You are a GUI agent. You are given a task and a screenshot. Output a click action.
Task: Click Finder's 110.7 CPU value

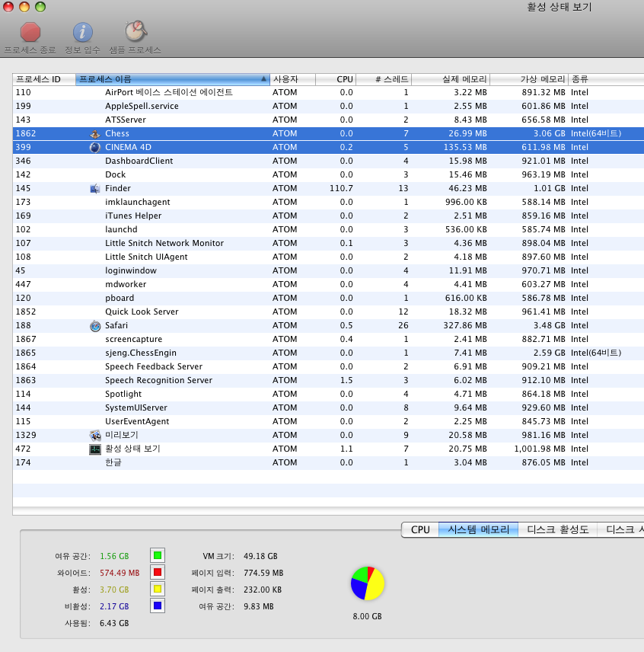coord(341,188)
